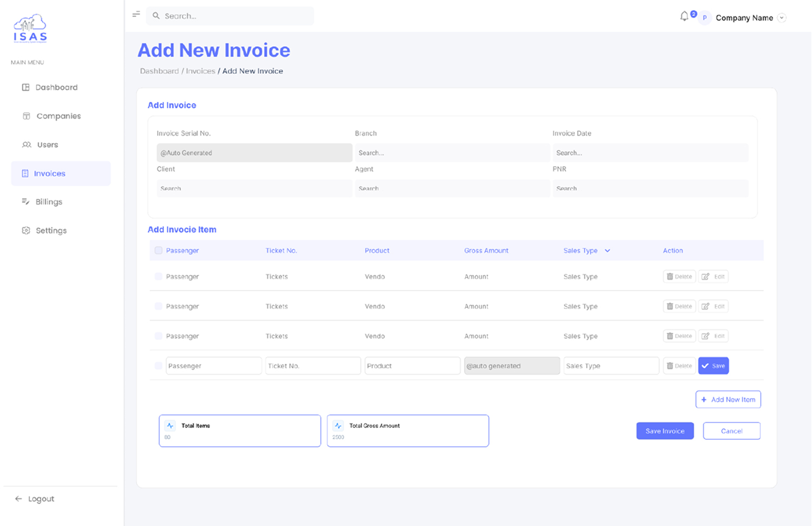Click the Save Invoice button

[x=665, y=430]
